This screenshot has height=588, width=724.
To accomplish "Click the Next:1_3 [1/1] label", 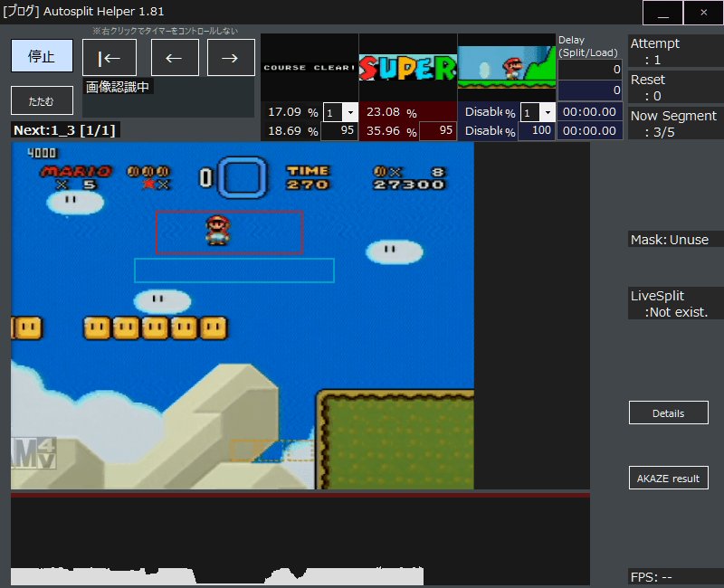I will coord(65,130).
